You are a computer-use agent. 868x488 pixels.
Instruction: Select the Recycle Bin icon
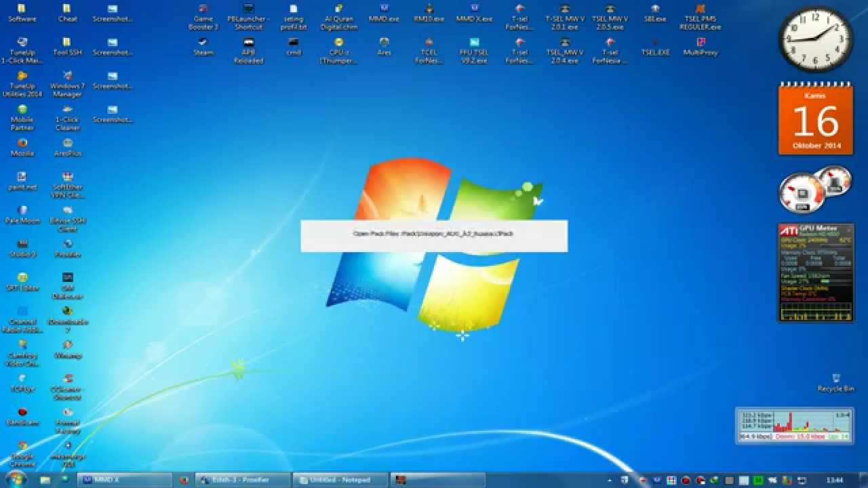(835, 382)
